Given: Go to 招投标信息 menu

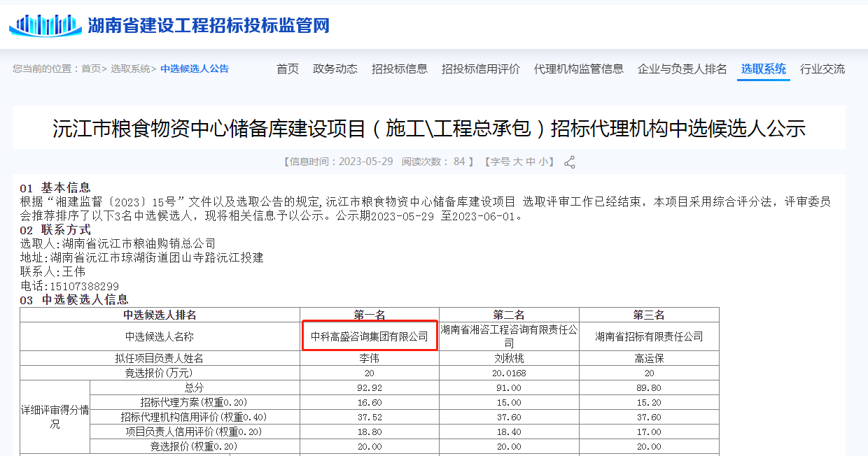Looking at the screenshot, I should [400, 69].
